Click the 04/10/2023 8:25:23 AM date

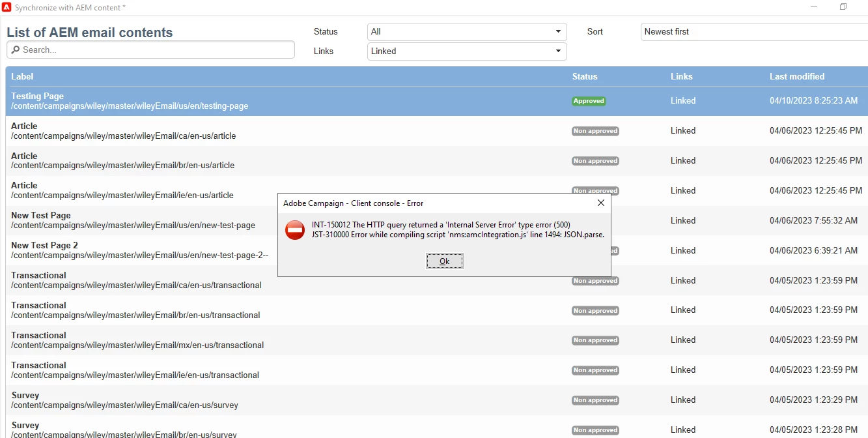pos(813,101)
